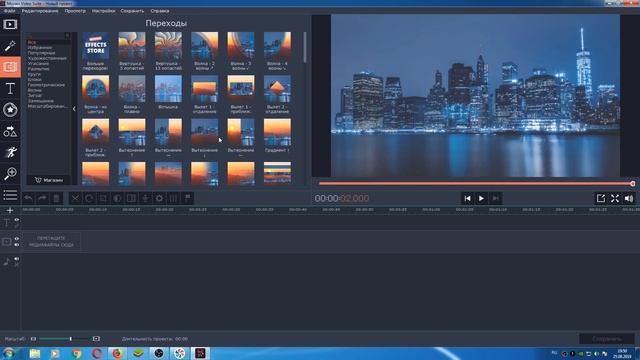Open the Audio equalizer bars icon

point(173,198)
